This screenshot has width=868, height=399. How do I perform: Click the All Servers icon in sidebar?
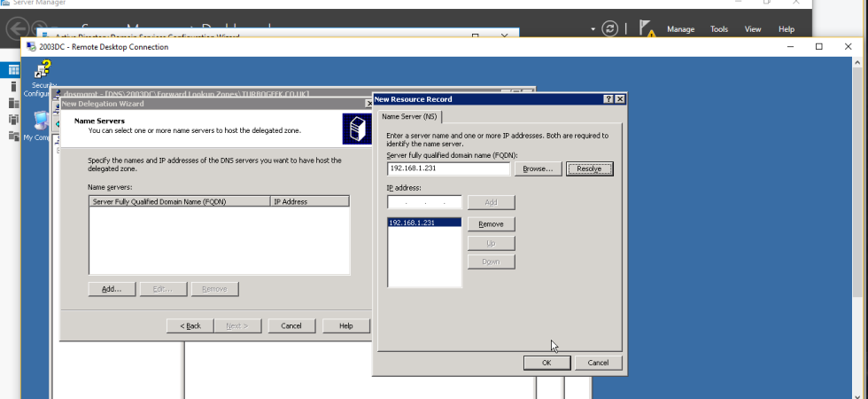(x=13, y=103)
